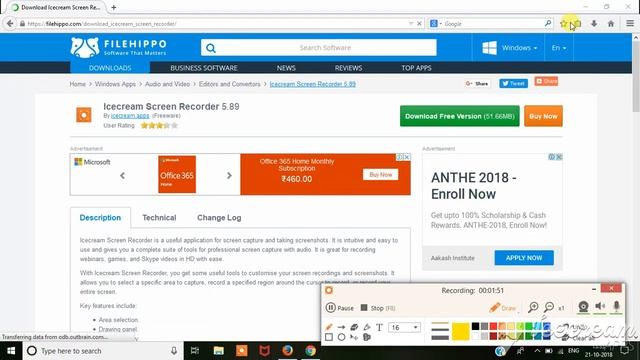Select the step numbering tool
The width and height of the screenshot is (640, 360).
tap(367, 337)
